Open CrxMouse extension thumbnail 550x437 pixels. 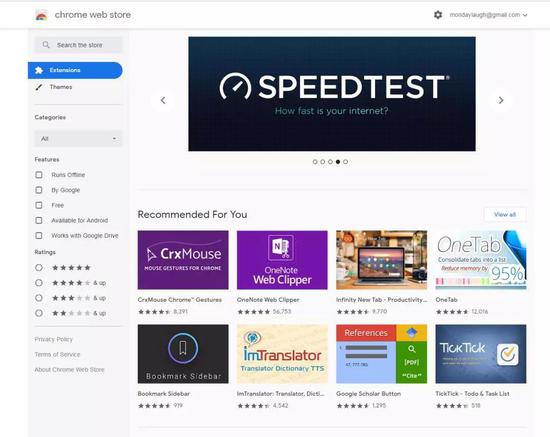[183, 260]
